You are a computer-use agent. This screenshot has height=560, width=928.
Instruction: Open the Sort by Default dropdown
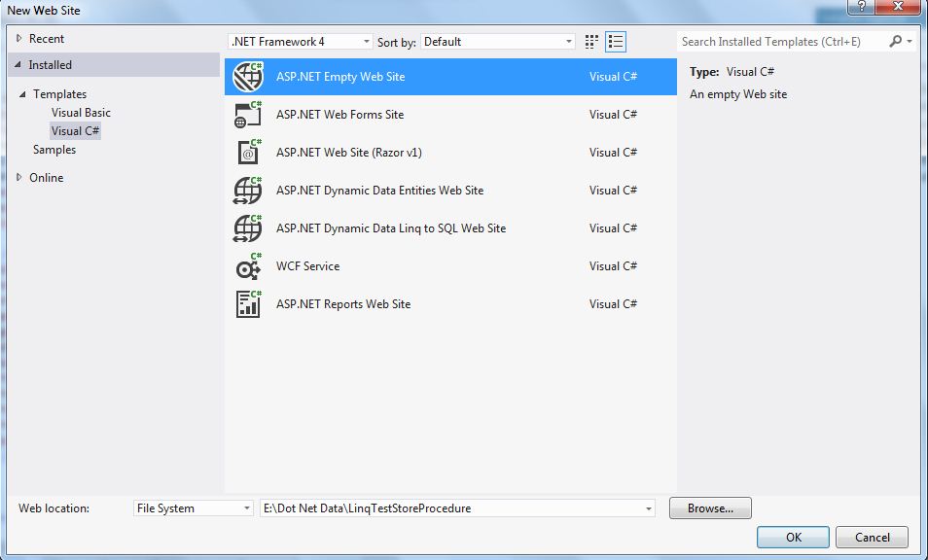[x=498, y=42]
